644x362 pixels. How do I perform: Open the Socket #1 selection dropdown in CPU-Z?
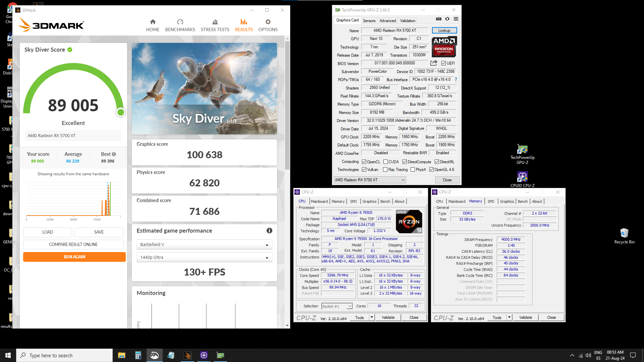(337, 306)
